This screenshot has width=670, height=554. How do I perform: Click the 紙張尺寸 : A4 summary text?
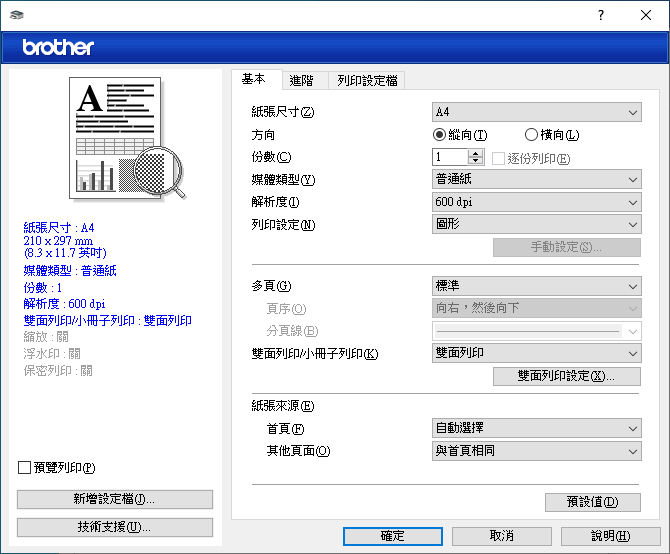click(59, 227)
